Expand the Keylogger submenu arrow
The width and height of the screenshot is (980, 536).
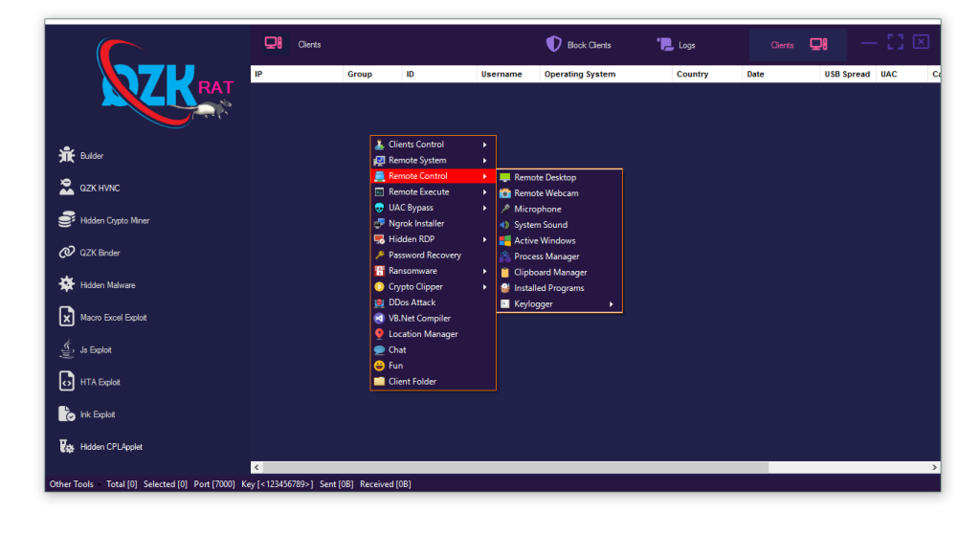coord(612,304)
